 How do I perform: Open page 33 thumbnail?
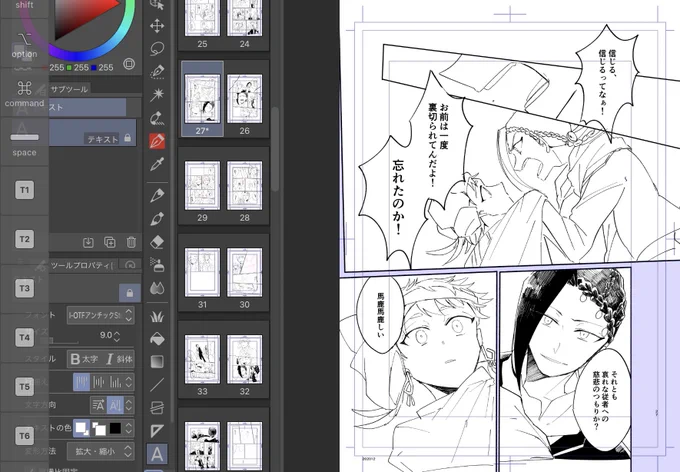click(202, 359)
